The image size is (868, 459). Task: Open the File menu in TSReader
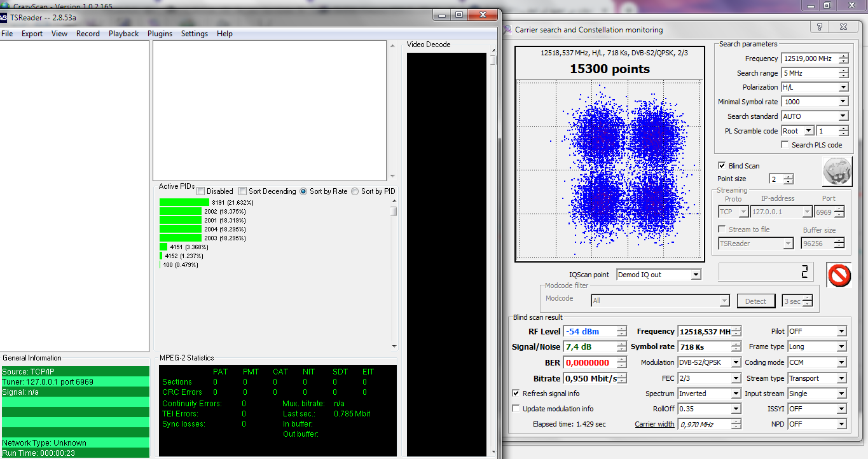coord(7,34)
